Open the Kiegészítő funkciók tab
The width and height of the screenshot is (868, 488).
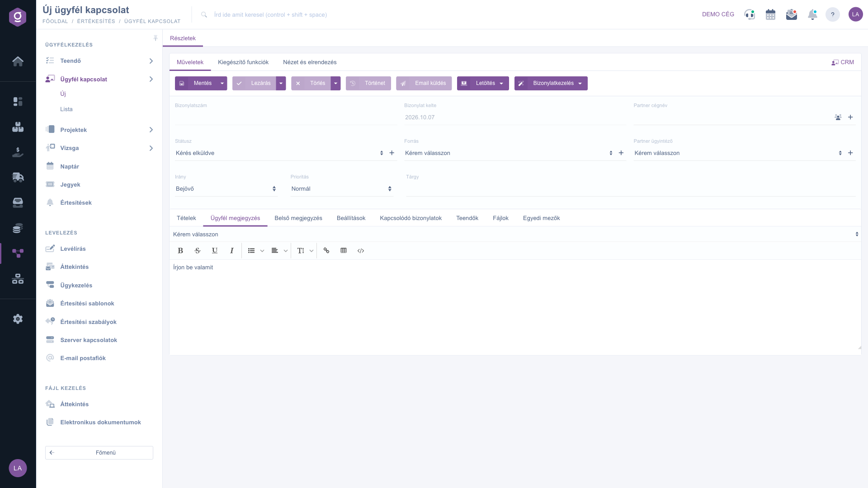point(243,62)
